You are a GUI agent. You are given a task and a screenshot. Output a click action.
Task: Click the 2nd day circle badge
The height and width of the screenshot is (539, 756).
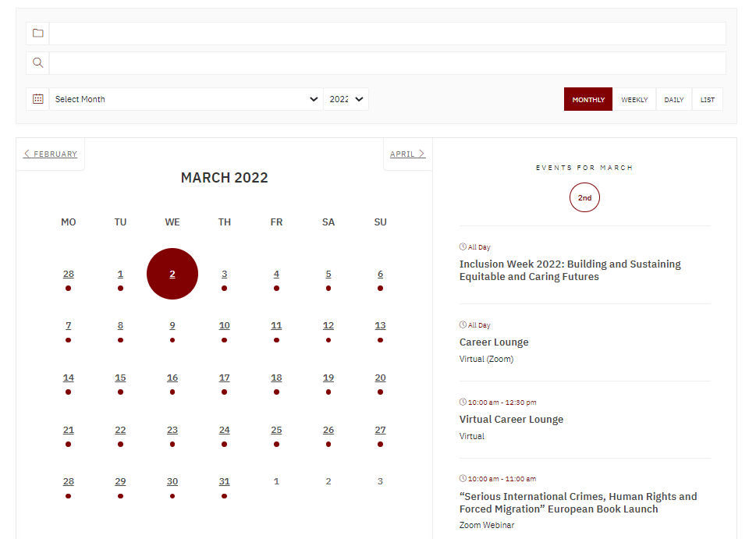point(584,197)
